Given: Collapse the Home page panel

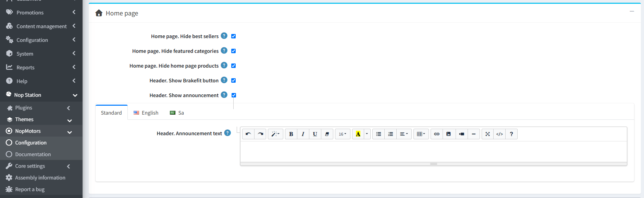Looking at the screenshot, I should click(632, 11).
